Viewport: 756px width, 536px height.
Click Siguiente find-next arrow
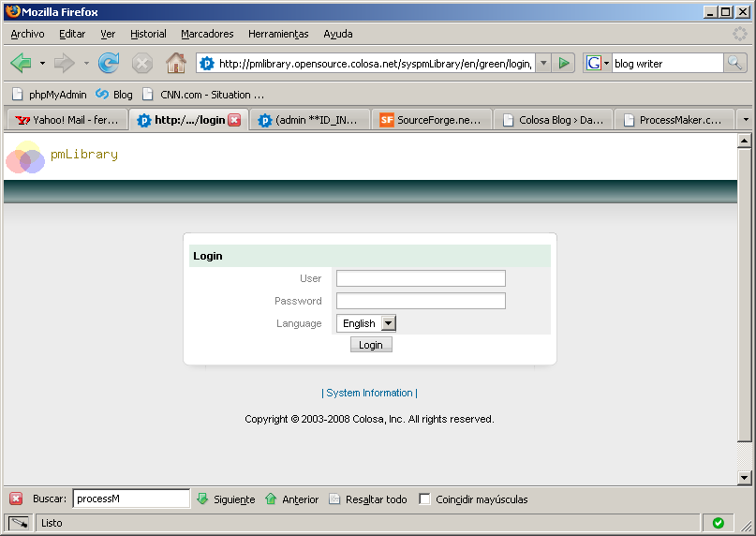coord(225,499)
